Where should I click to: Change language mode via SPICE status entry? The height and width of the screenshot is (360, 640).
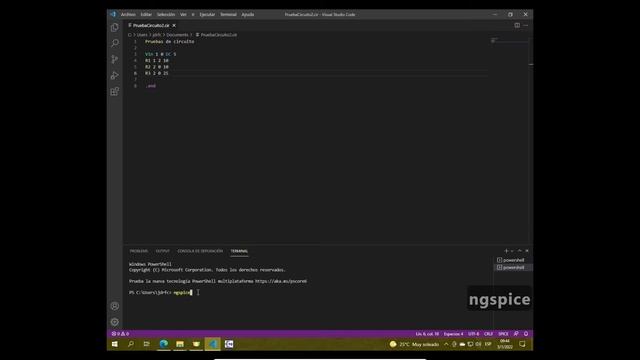pos(503,334)
